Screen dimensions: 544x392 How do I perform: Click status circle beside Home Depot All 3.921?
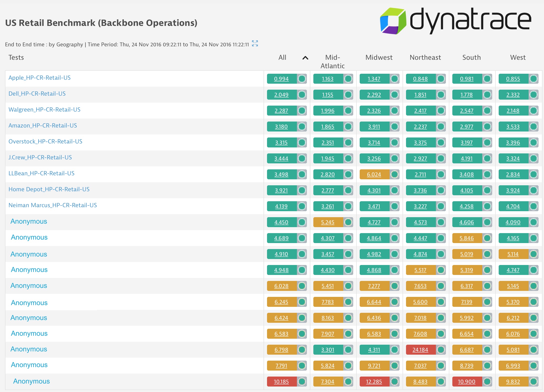[x=302, y=190]
